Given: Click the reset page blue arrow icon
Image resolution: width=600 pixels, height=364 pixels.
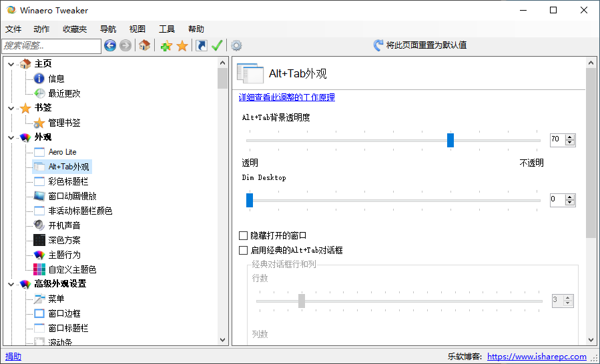Looking at the screenshot, I should (378, 45).
